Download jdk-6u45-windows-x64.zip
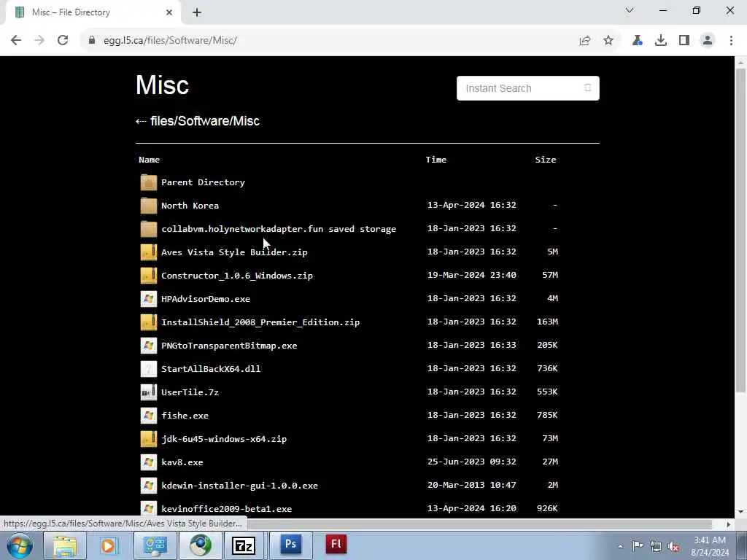This screenshot has width=747, height=560. pos(224,439)
